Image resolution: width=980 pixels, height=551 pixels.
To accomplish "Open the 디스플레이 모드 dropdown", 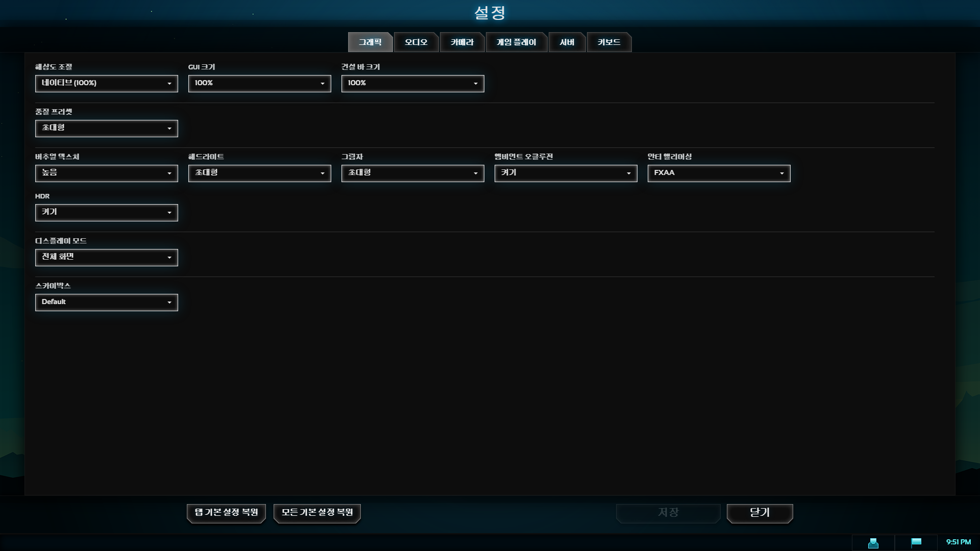I will coord(106,257).
